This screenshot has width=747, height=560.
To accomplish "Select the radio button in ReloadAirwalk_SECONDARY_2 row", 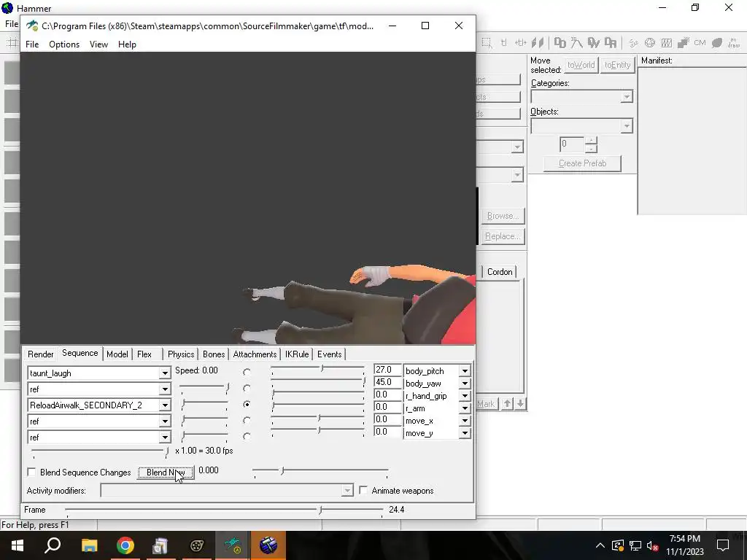I will pyautogui.click(x=247, y=404).
